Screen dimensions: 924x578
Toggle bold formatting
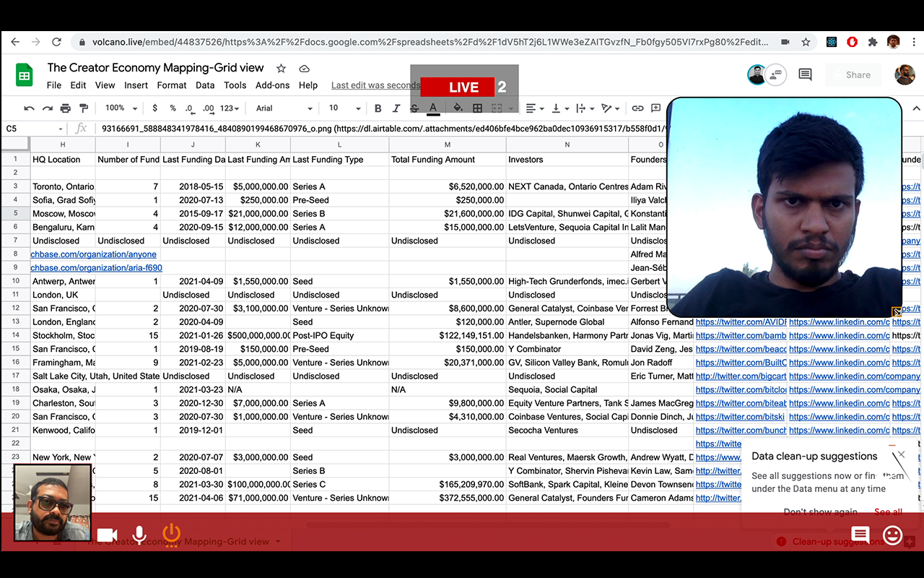tap(378, 108)
